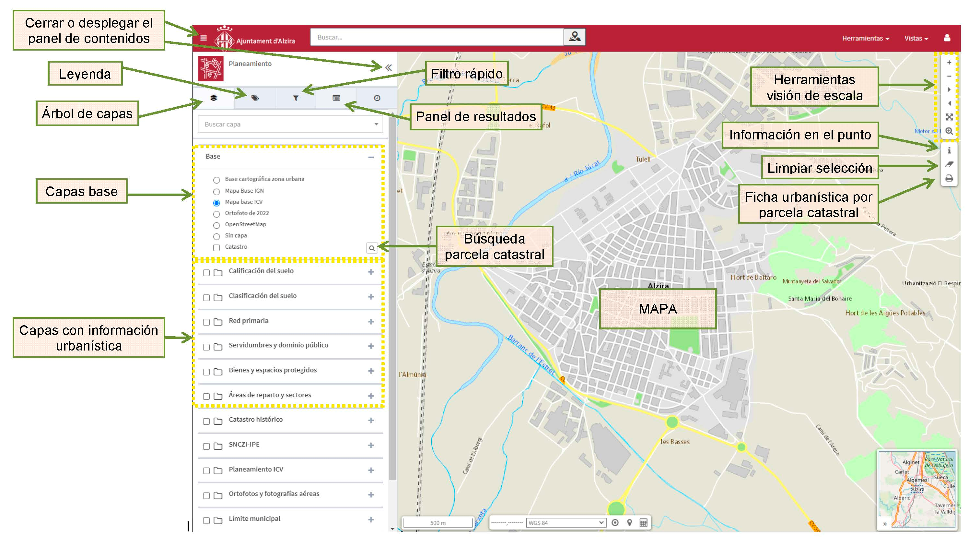Image resolution: width=980 pixels, height=559 pixels.
Task: Open the quick filter funnel tab
Action: [296, 98]
